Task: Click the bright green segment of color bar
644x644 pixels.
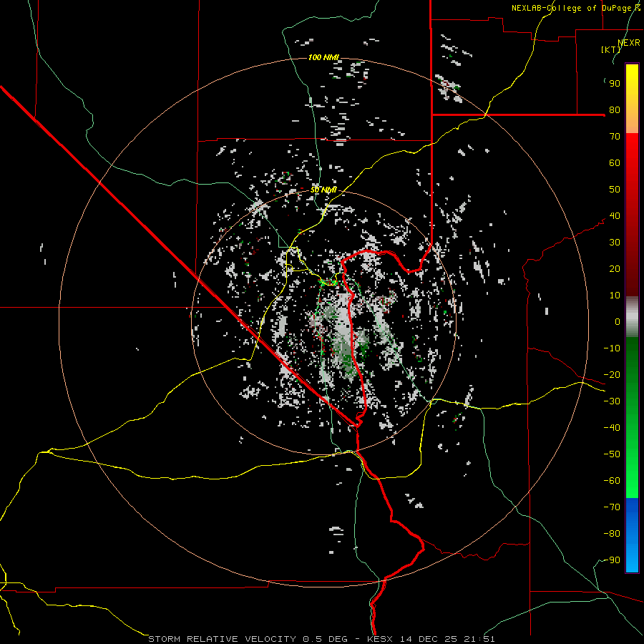Action: [632, 464]
